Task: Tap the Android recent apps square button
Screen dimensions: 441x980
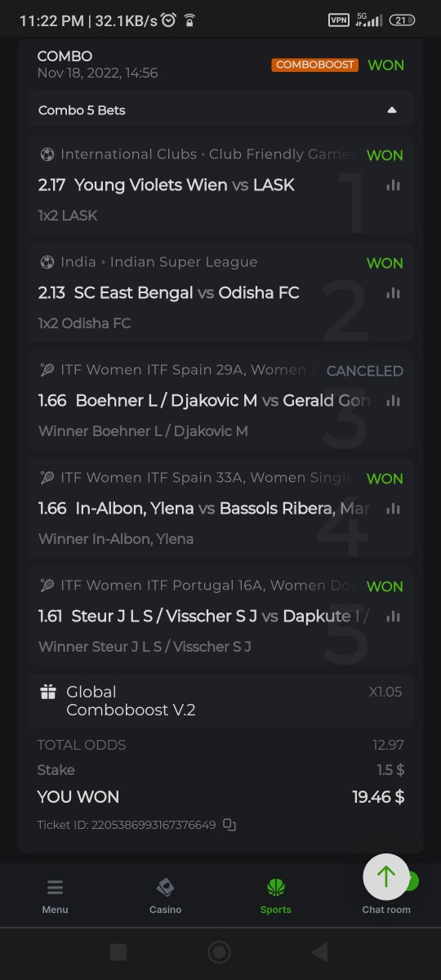Action: pos(118,952)
